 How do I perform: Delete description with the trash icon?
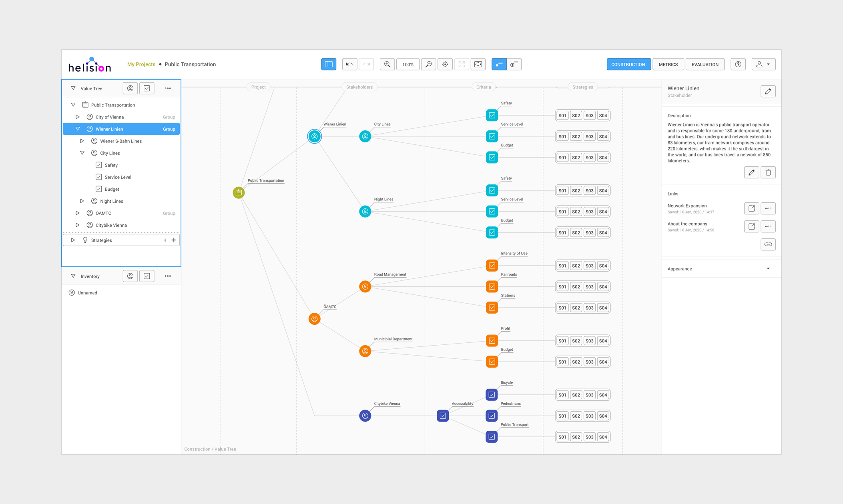tap(768, 172)
